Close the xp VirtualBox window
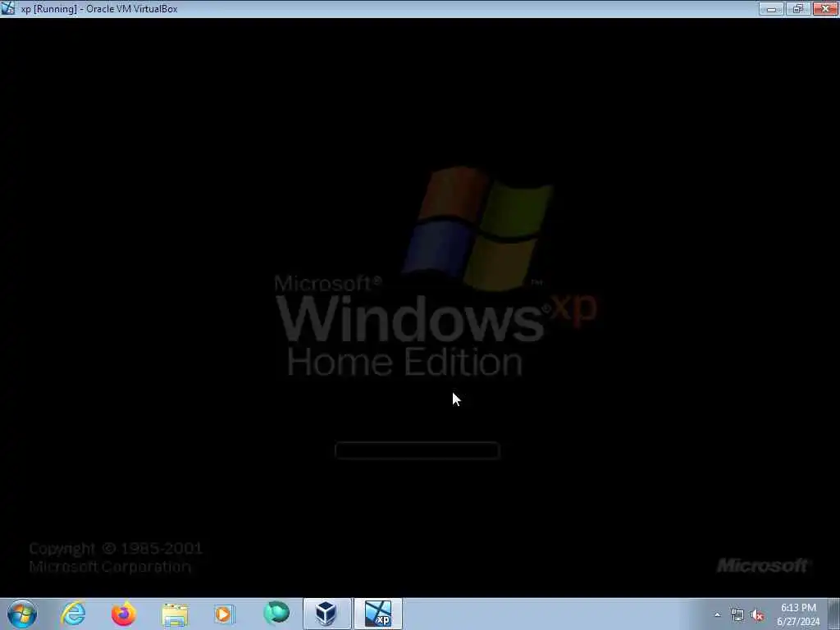 825,8
